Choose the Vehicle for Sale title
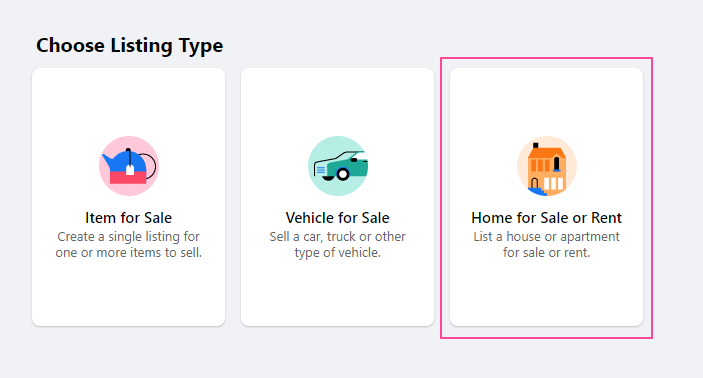 pos(338,218)
